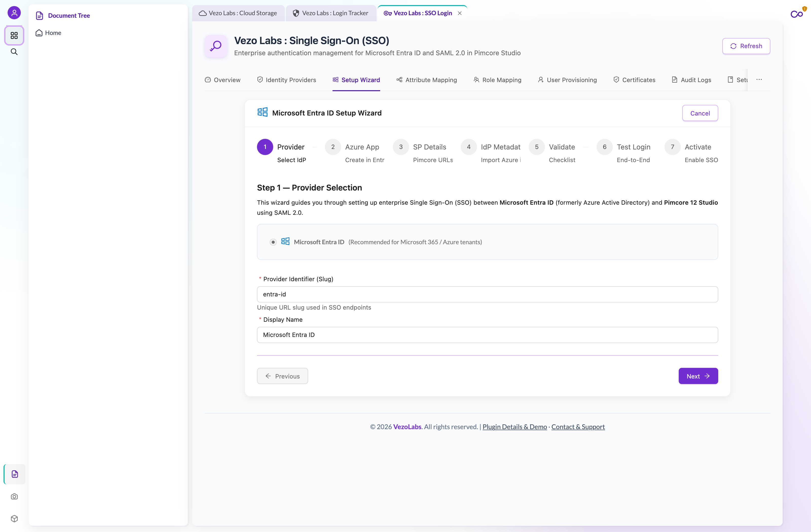The height and width of the screenshot is (532, 811).
Task: Click the Refresh button
Action: point(746,46)
